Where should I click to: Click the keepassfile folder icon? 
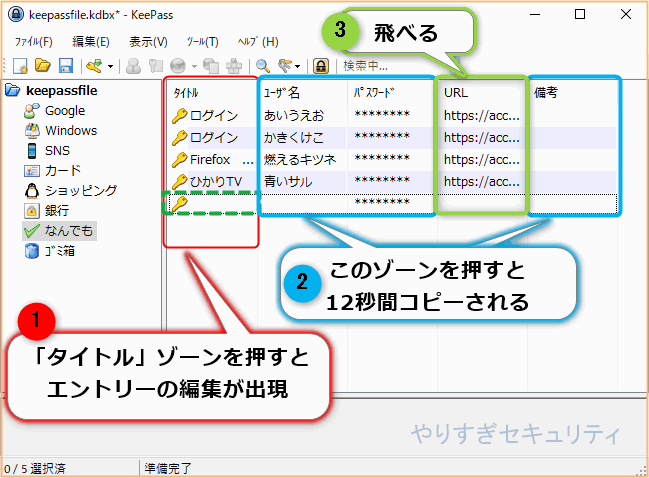(x=13, y=90)
